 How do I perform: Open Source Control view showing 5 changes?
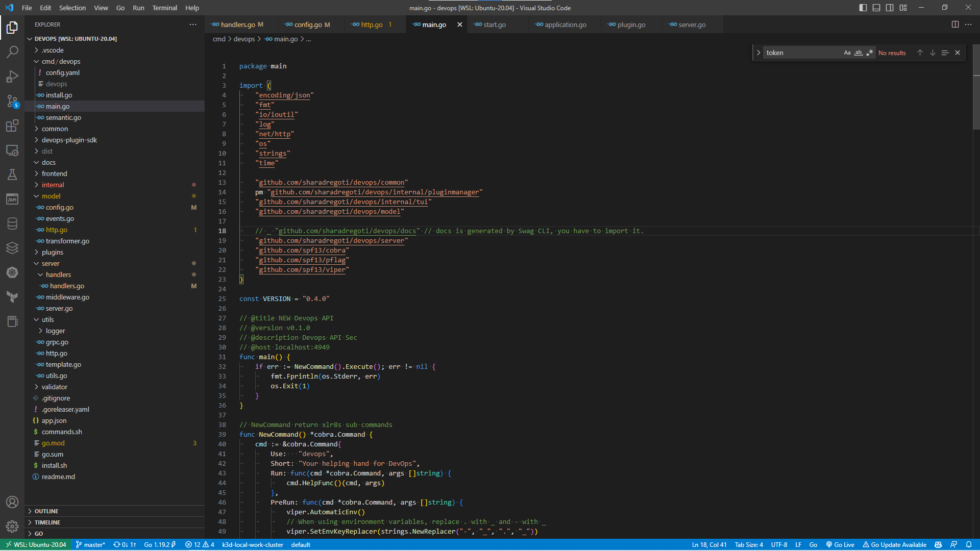(x=12, y=101)
